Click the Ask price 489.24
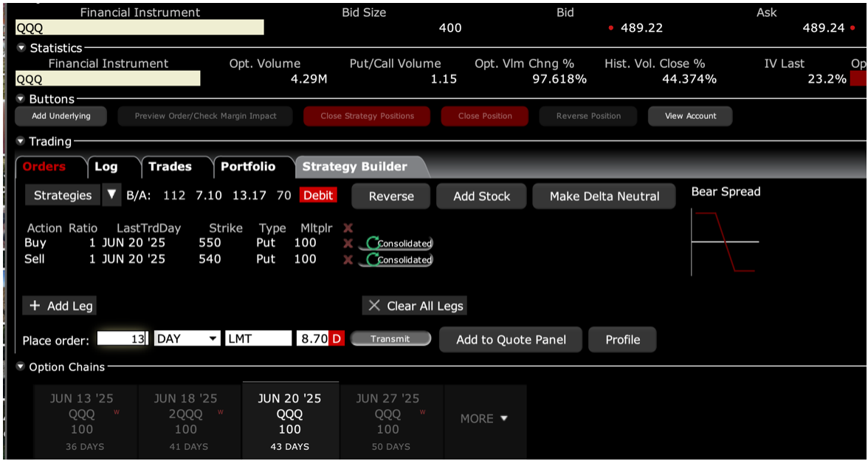 click(824, 28)
